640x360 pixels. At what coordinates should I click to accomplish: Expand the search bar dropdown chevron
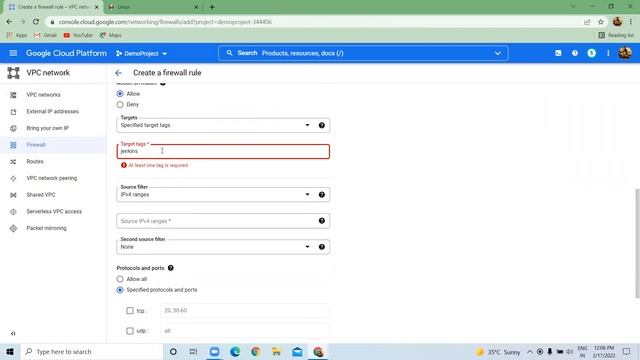(498, 53)
